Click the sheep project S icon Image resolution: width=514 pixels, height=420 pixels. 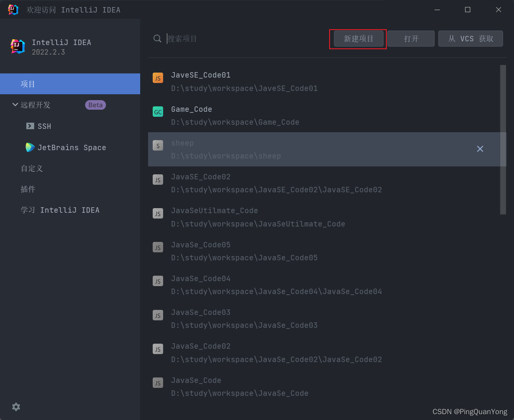pyautogui.click(x=158, y=146)
